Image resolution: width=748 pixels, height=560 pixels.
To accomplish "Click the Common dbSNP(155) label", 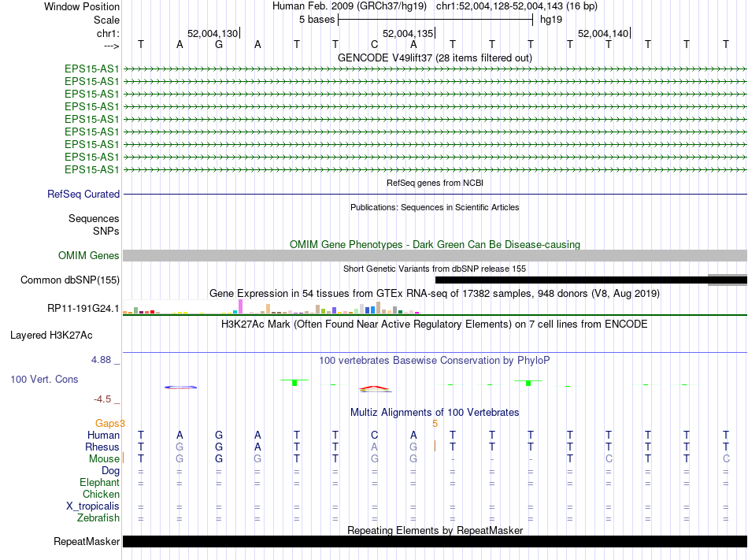I will [x=70, y=280].
